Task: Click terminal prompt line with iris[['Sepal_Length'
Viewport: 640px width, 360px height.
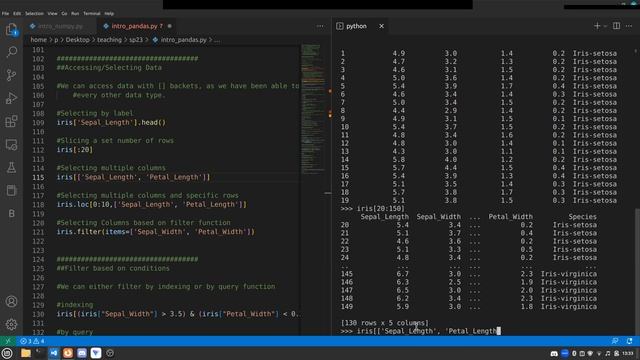Action: click(420, 331)
